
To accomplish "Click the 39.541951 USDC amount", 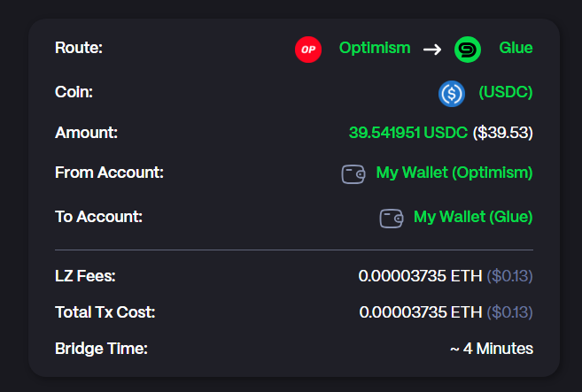I will click(x=408, y=133).
